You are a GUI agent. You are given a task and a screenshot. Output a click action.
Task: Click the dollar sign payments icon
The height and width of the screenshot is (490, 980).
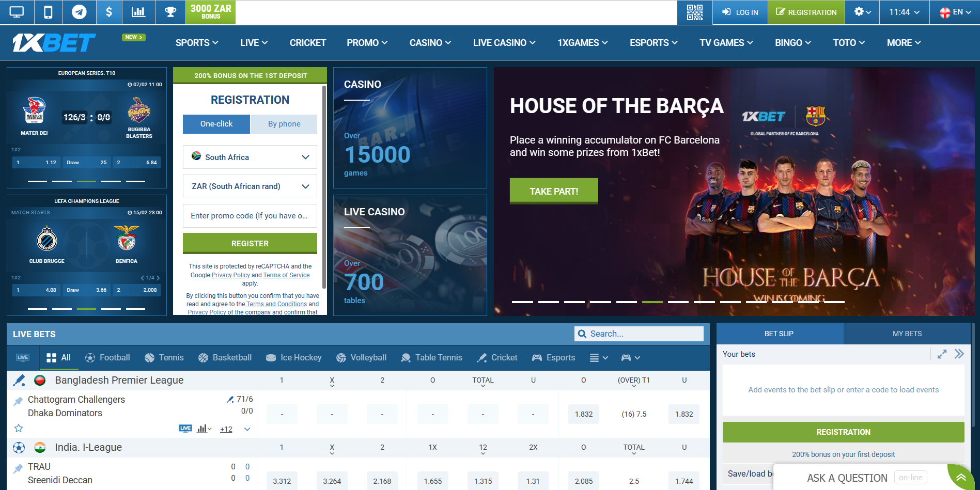click(109, 12)
